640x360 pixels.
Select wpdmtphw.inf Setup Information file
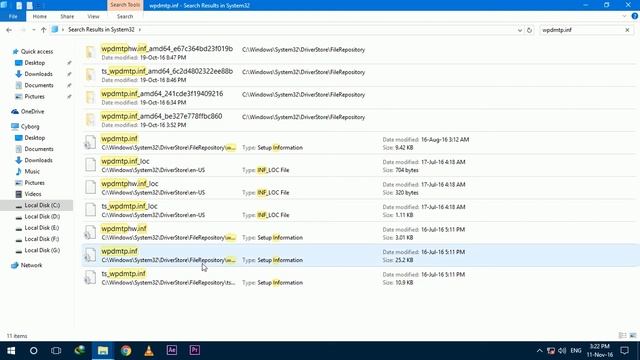[x=359, y=233]
